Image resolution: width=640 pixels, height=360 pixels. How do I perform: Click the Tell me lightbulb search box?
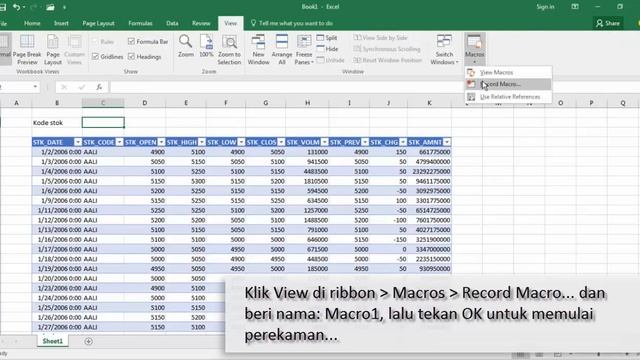point(292,23)
